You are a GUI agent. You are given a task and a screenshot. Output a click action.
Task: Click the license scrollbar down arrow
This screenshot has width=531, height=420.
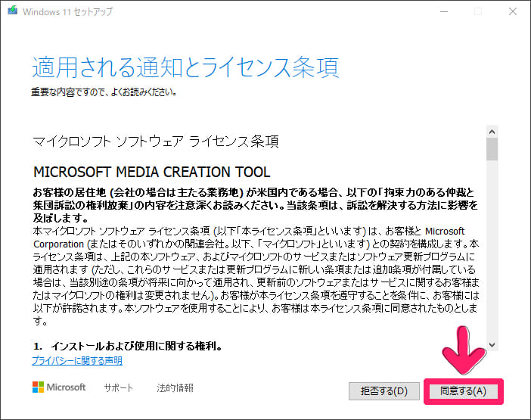492,344
